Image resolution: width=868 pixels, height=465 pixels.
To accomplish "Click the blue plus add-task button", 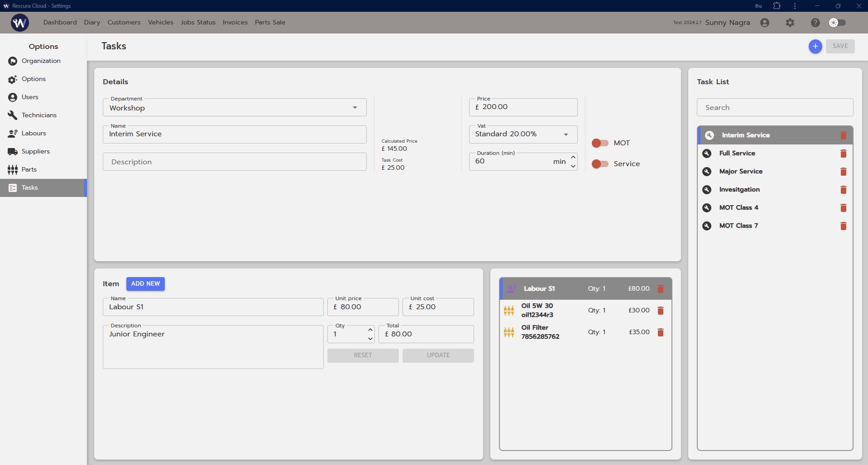I will pos(815,46).
